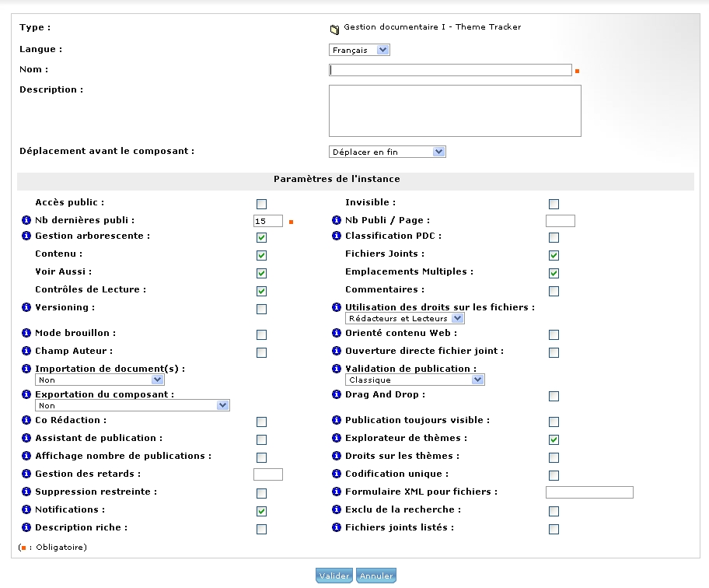Click info icon beside Importation de document(s)
This screenshot has height=588, width=709.
pos(26,369)
